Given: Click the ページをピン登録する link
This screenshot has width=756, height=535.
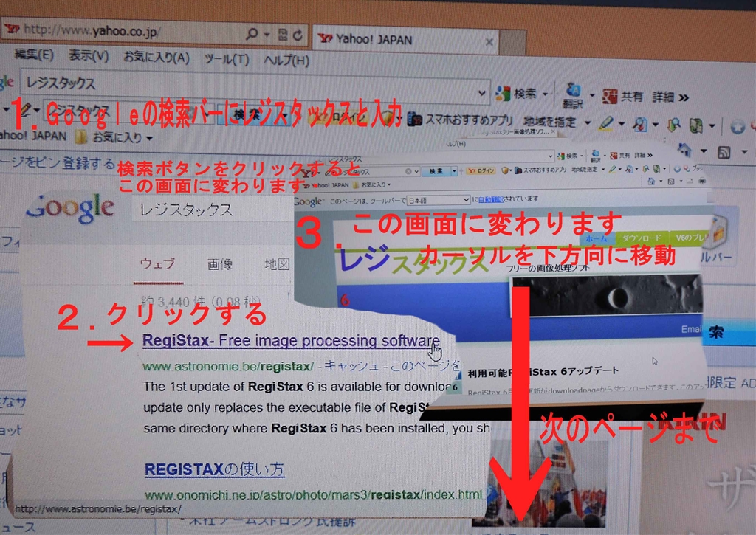Looking at the screenshot, I should pos(58,162).
